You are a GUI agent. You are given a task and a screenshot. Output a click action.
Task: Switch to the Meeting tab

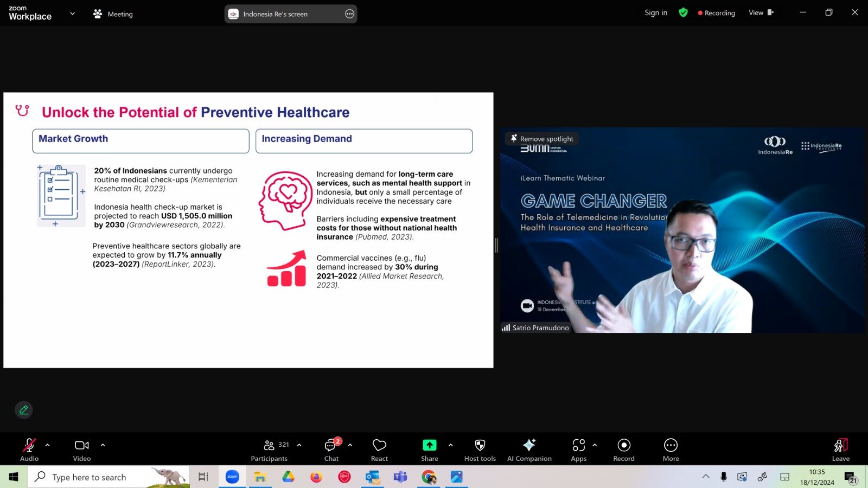113,14
